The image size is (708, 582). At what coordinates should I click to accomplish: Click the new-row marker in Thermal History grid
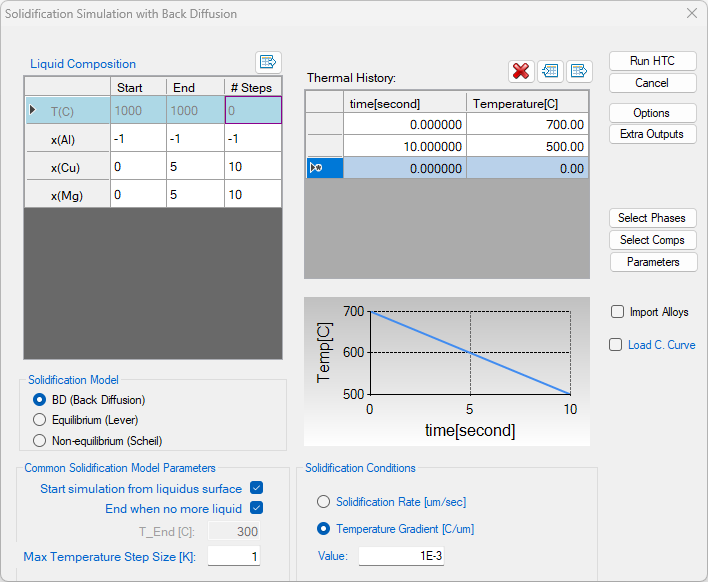[317, 168]
